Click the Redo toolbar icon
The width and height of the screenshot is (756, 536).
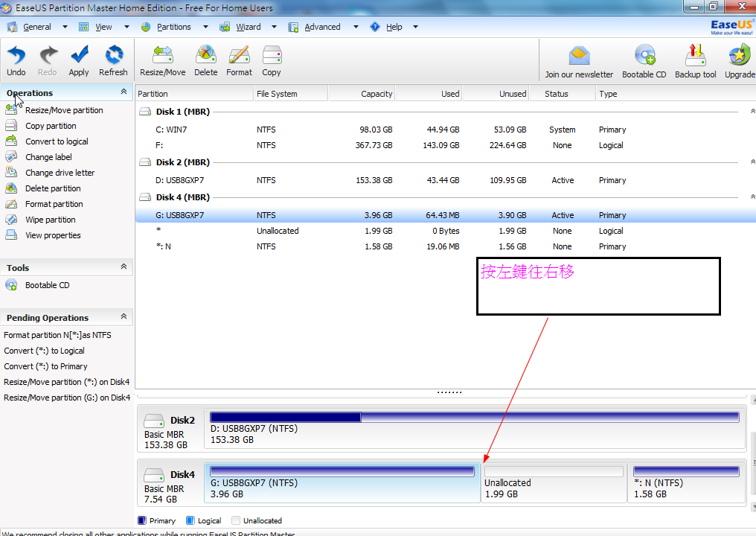(x=48, y=55)
